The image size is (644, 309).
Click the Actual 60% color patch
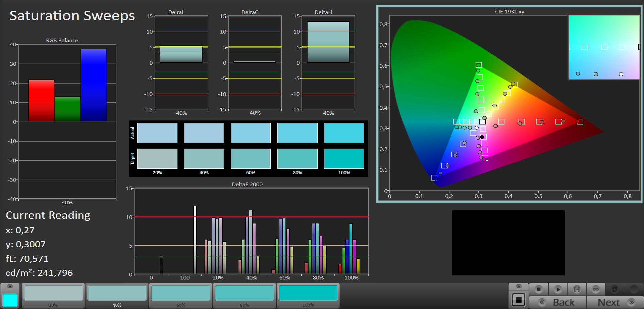coord(251,133)
